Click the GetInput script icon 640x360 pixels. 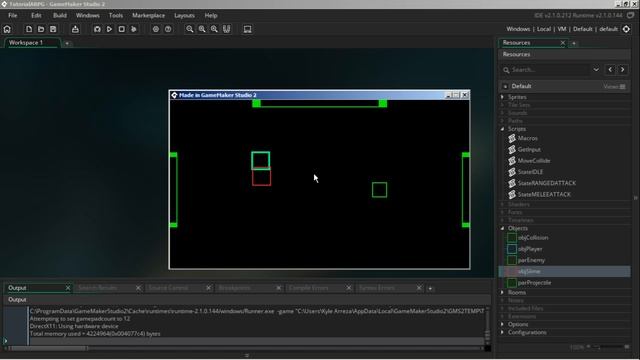tap(512, 149)
